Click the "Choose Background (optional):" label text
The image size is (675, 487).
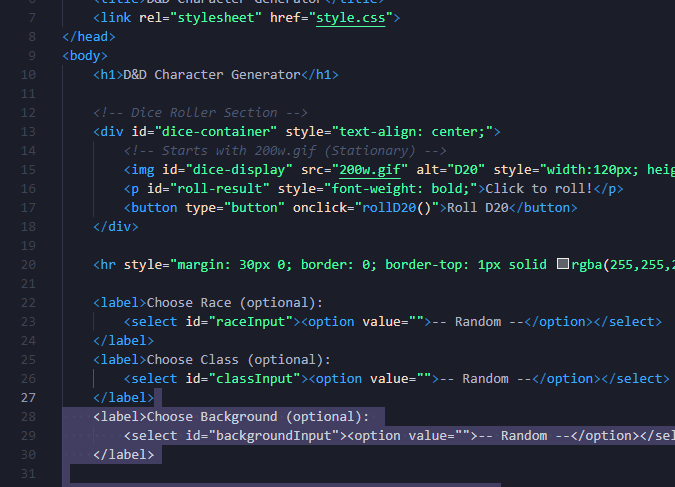click(x=258, y=417)
